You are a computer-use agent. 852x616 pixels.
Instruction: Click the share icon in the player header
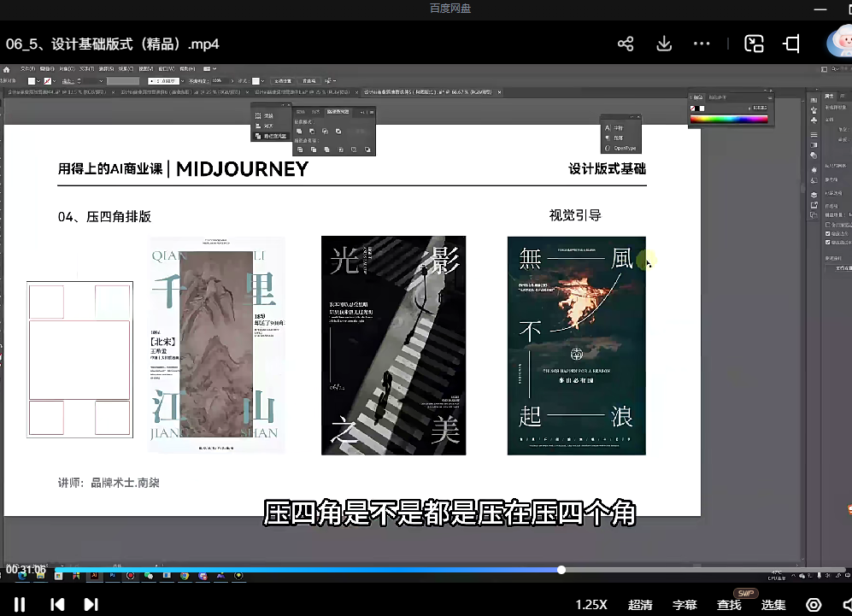tap(626, 44)
